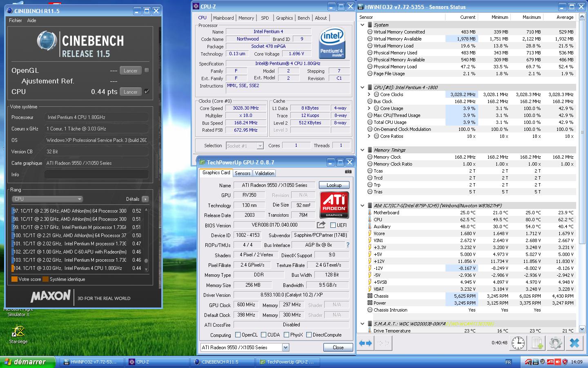
Task: Collapse the CPU [#0] Intel Pentium 4 group
Action: [362, 88]
